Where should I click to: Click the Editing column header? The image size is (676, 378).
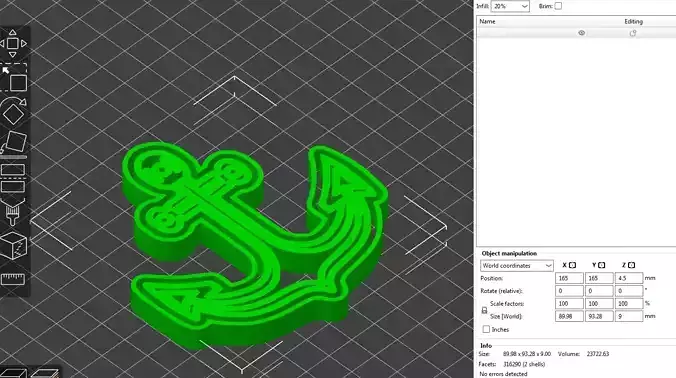point(633,21)
